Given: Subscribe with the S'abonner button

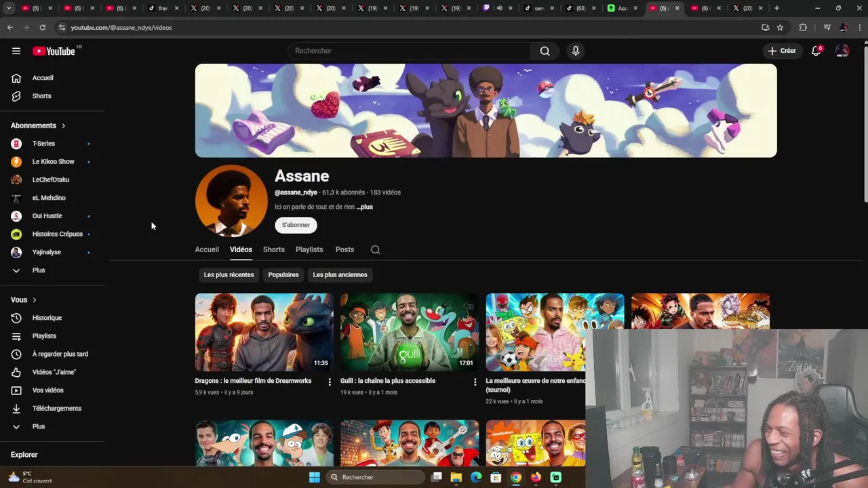Looking at the screenshot, I should (x=296, y=225).
